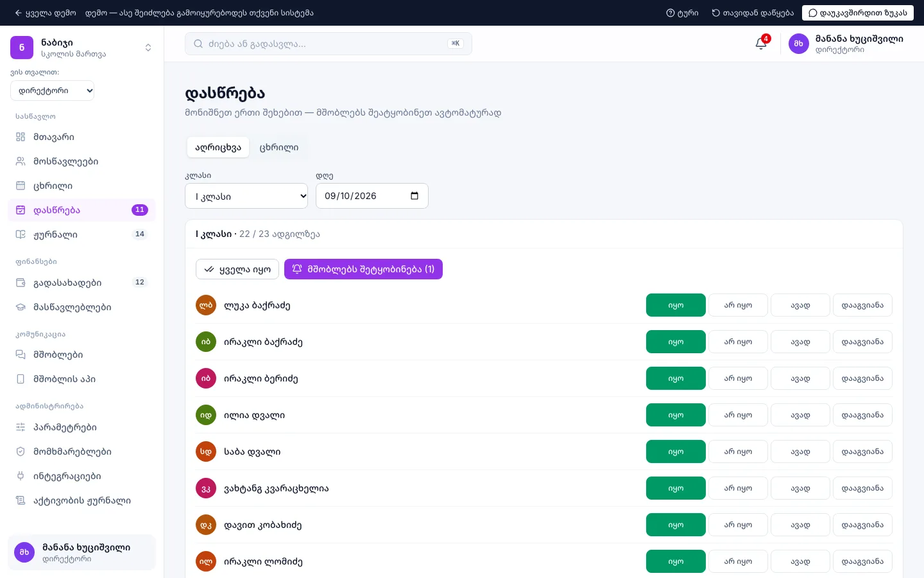The image size is (924, 578).
Task: Click the search input field
Action: (328, 44)
